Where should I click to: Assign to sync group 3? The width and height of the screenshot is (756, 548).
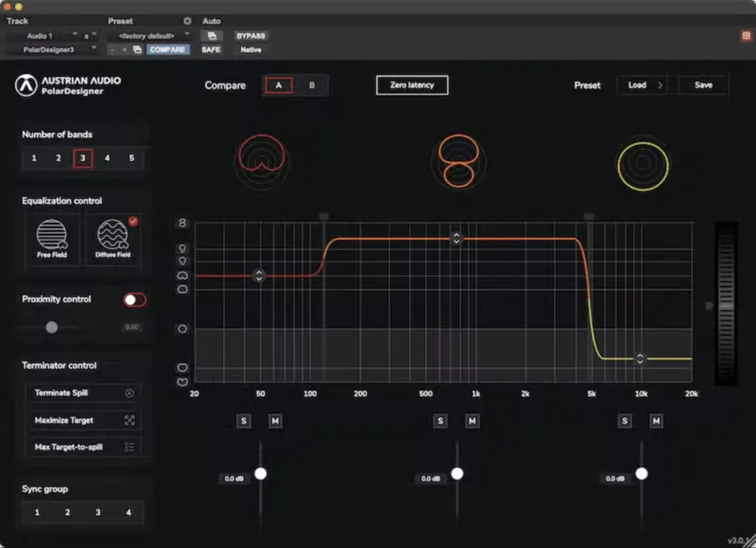point(98,512)
